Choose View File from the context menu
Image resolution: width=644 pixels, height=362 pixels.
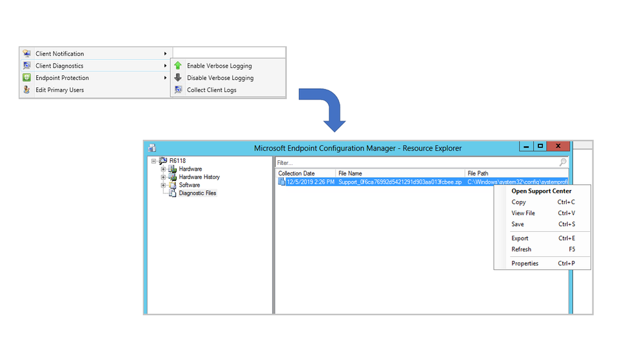coord(542,213)
